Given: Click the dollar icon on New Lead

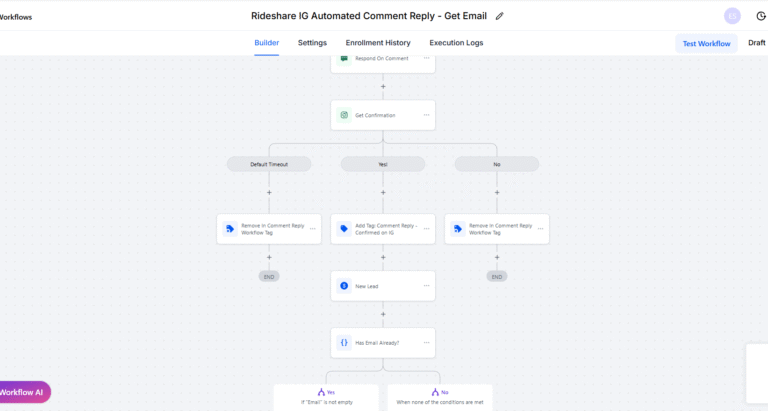Looking at the screenshot, I should 344,286.
